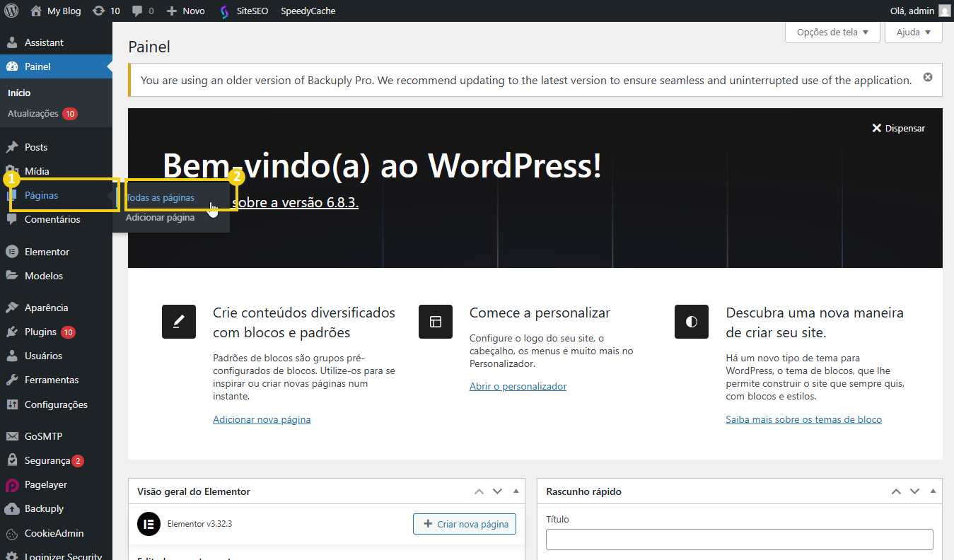Expand the Opções de tela dropdown
Screen dimensions: 954x560
pos(832,32)
